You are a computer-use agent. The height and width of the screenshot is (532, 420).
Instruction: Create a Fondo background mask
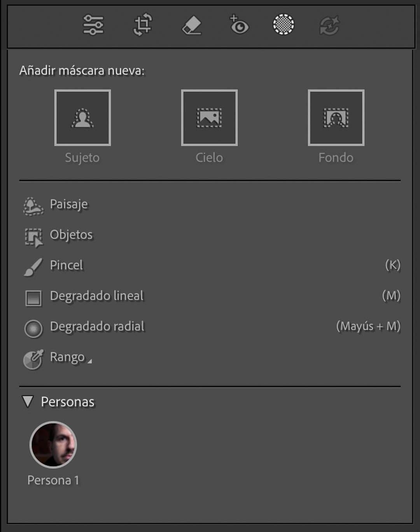[x=336, y=118]
